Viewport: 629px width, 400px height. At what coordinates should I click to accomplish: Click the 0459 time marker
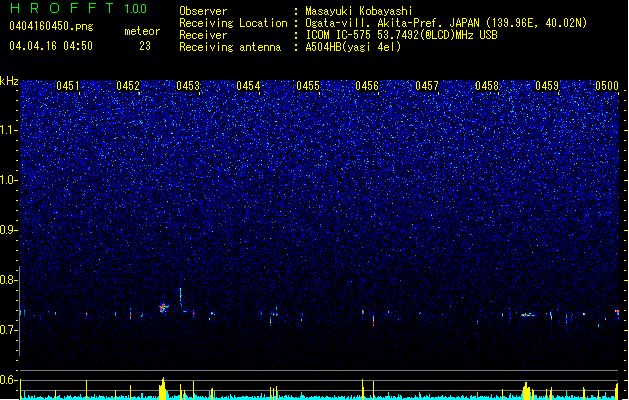click(547, 86)
